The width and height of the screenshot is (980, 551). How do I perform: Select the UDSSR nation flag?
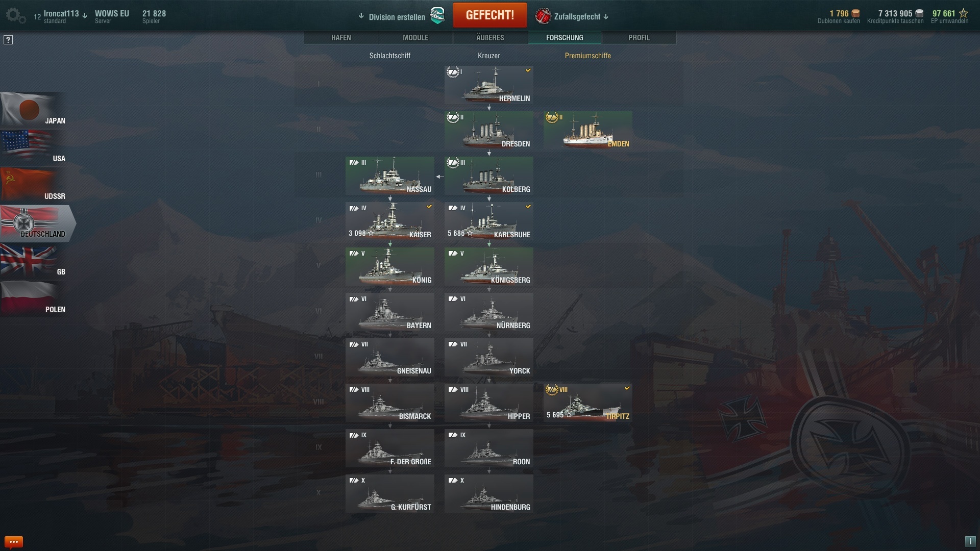(x=34, y=186)
